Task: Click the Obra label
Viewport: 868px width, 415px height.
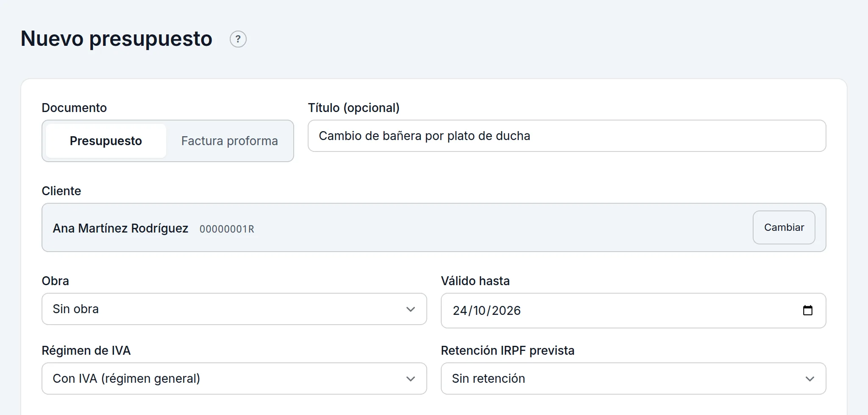Action: 56,281
